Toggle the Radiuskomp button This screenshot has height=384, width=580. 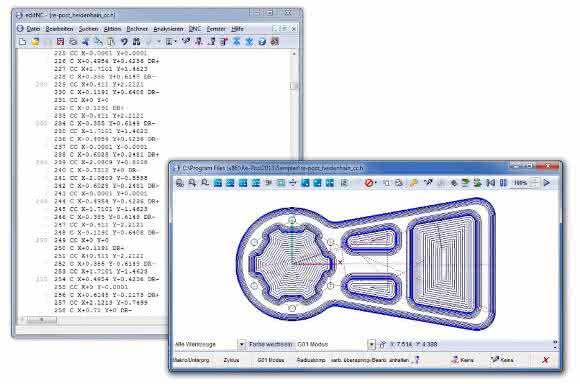pyautogui.click(x=311, y=360)
